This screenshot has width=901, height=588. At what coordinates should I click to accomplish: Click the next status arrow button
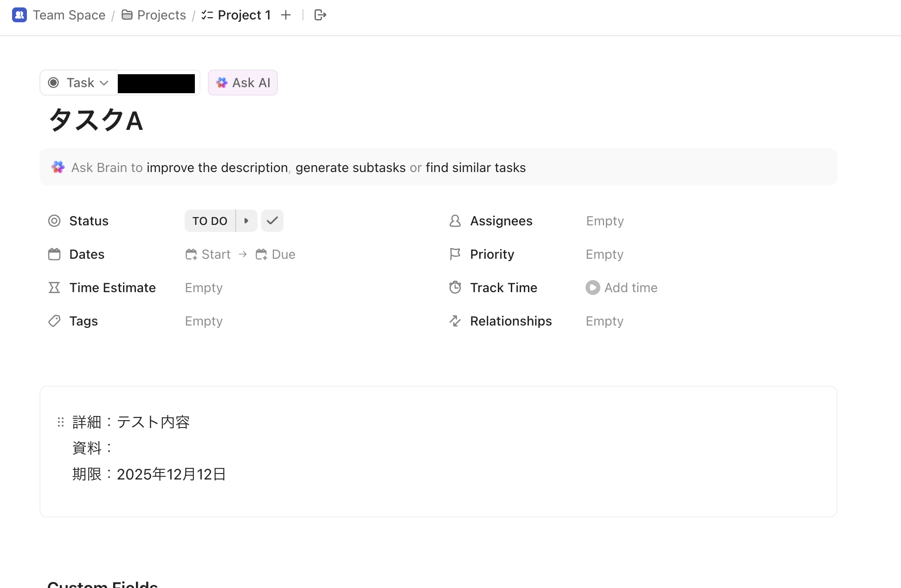(246, 221)
